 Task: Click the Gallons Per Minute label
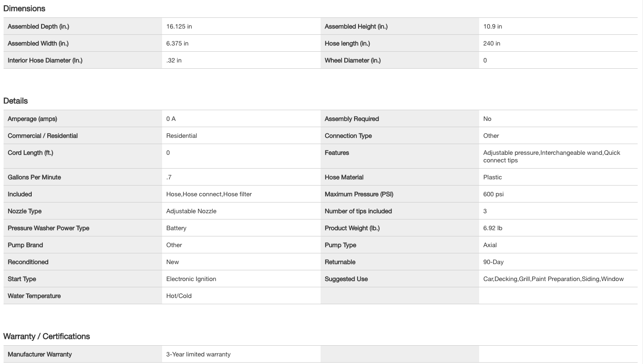tap(34, 177)
